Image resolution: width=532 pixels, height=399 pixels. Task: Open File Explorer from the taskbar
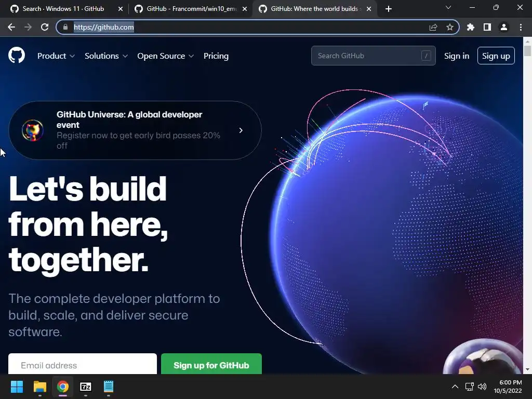[39, 387]
